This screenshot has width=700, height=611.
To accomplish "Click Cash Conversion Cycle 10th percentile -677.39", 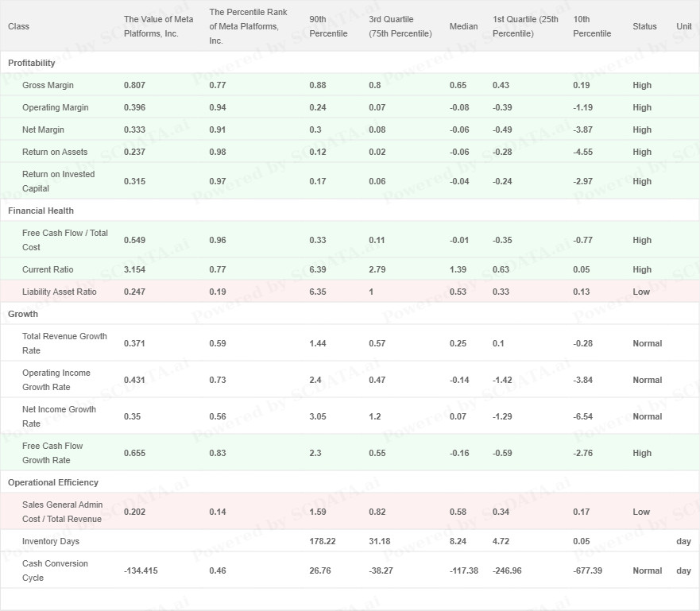I will click(587, 570).
